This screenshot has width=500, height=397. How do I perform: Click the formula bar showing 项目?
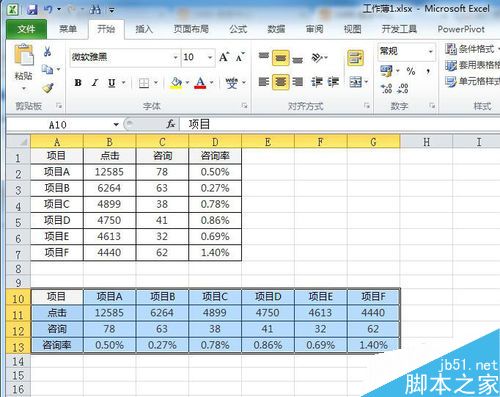pos(339,124)
